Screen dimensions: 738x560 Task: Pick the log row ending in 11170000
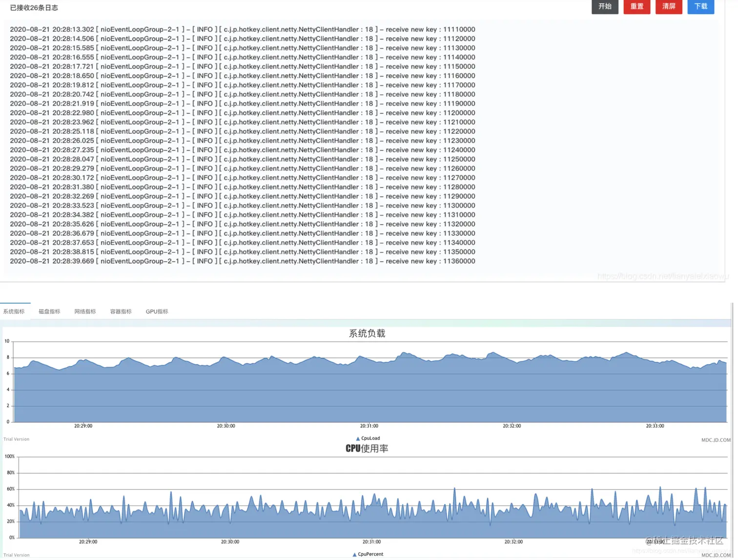243,85
